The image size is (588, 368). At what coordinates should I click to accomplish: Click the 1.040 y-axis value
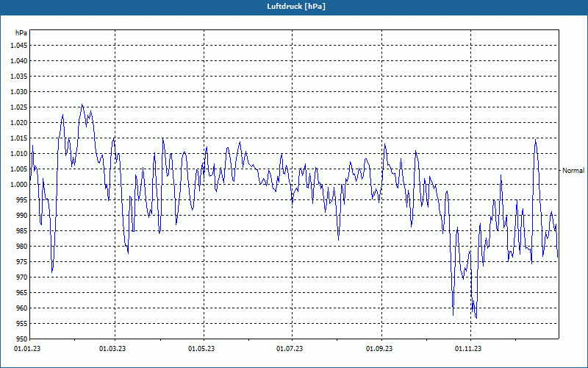[19, 61]
